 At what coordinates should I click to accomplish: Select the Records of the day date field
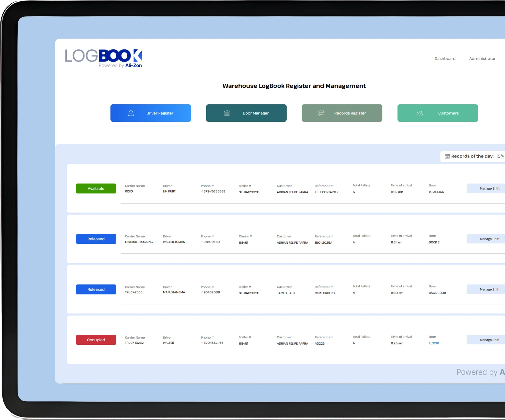[x=500, y=156]
